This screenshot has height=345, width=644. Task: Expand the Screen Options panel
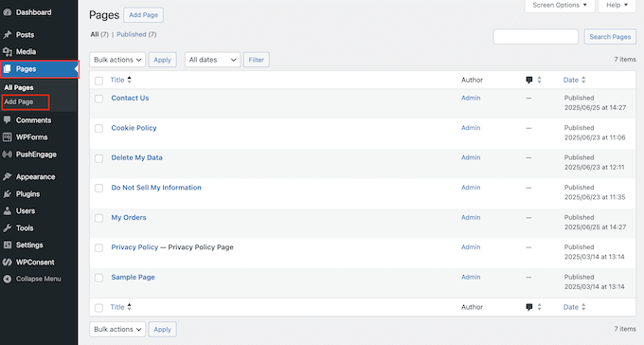point(560,6)
